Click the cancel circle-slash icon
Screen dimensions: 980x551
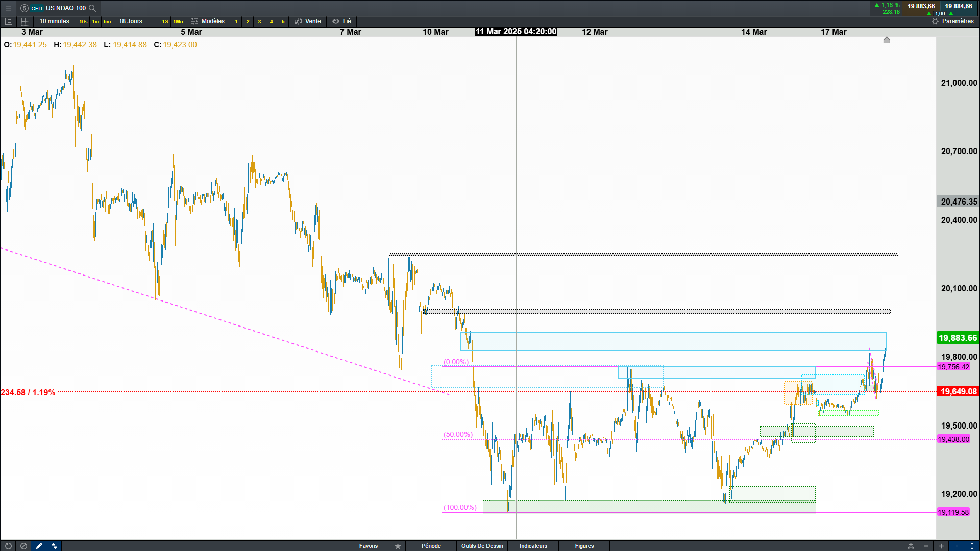coord(23,546)
